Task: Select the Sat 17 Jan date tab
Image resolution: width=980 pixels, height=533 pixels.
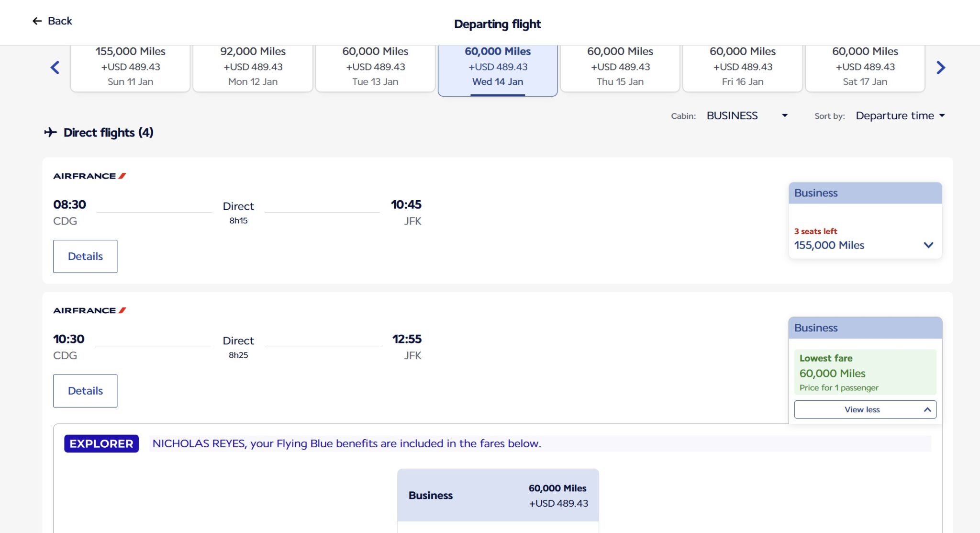Action: (865, 67)
